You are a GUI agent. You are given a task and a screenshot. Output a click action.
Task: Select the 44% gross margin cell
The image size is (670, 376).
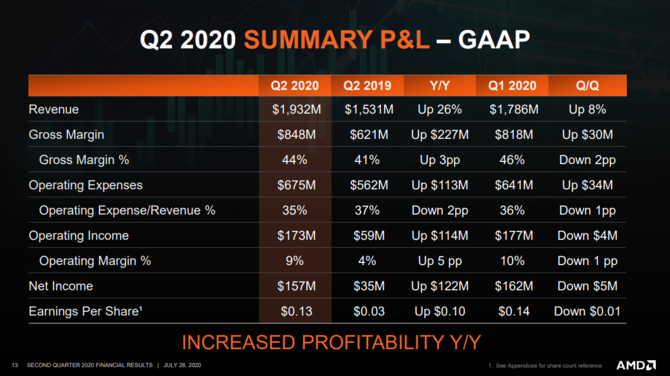pos(294,160)
